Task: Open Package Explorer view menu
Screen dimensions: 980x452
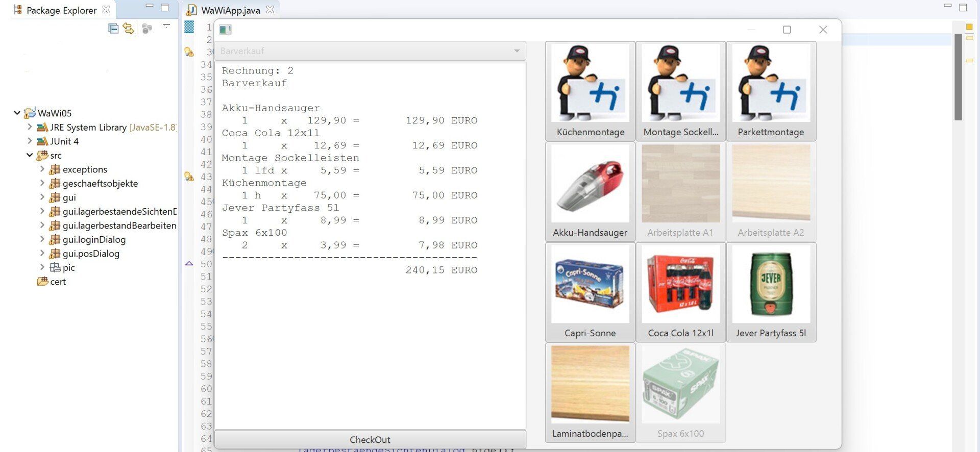Action: (166, 27)
